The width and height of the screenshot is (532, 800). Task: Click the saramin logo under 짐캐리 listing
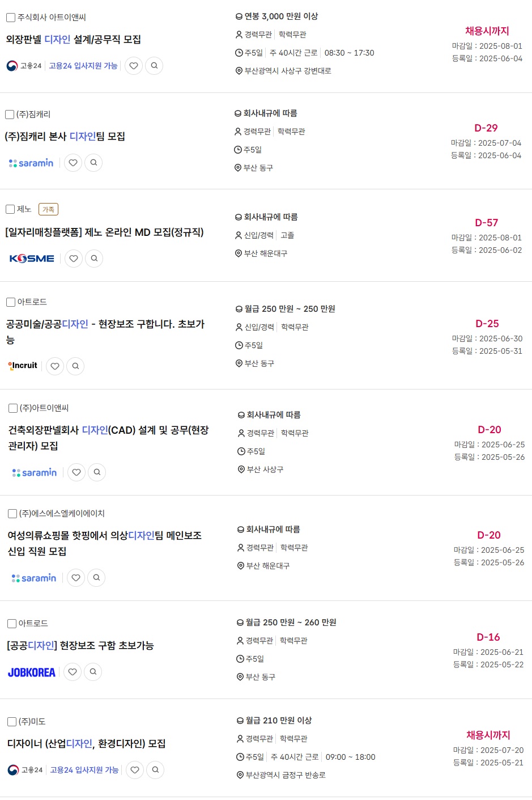coord(31,163)
